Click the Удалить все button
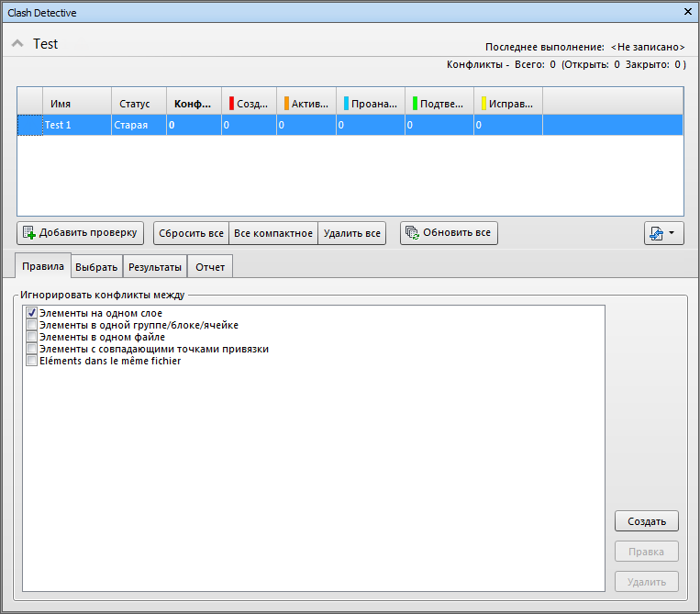700x614 pixels. [x=351, y=233]
